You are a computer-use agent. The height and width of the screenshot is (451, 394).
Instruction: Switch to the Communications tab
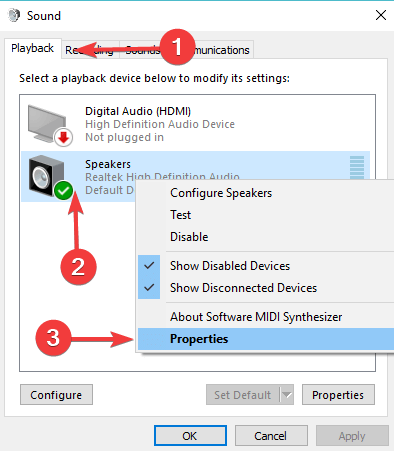[221, 50]
